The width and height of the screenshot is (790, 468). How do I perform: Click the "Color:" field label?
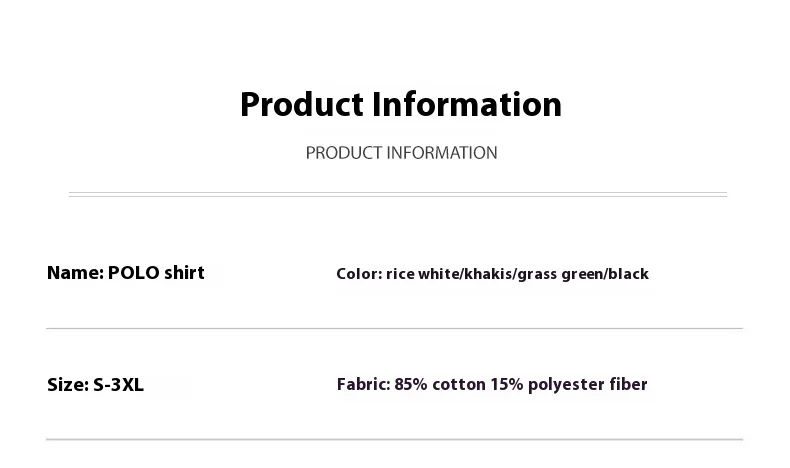pos(358,274)
